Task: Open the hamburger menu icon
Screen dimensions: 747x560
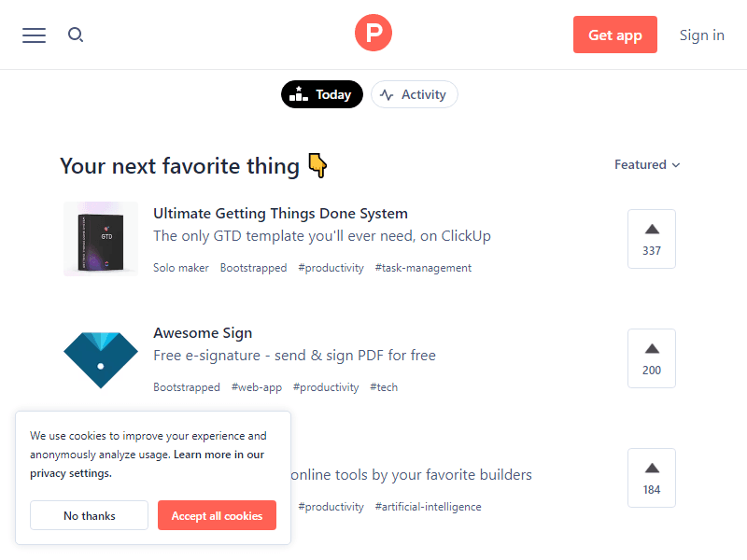Action: point(35,35)
